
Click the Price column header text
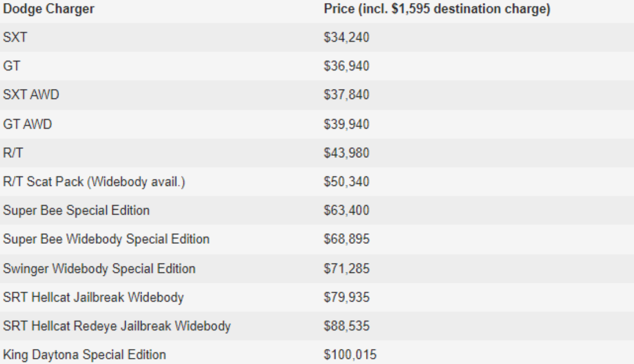(437, 9)
